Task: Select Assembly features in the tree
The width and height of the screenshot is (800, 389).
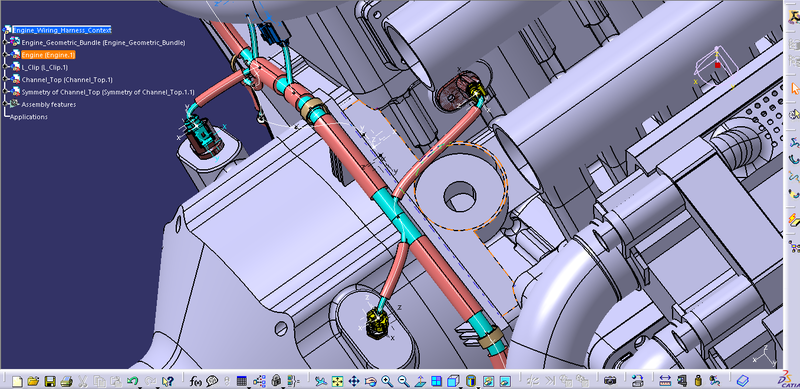Action: 48,104
